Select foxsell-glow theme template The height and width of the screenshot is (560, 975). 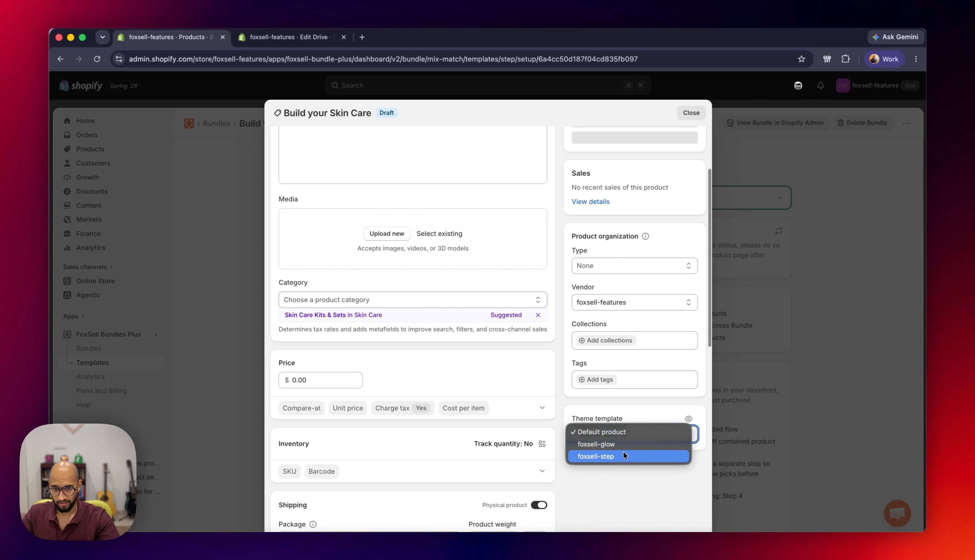point(628,444)
